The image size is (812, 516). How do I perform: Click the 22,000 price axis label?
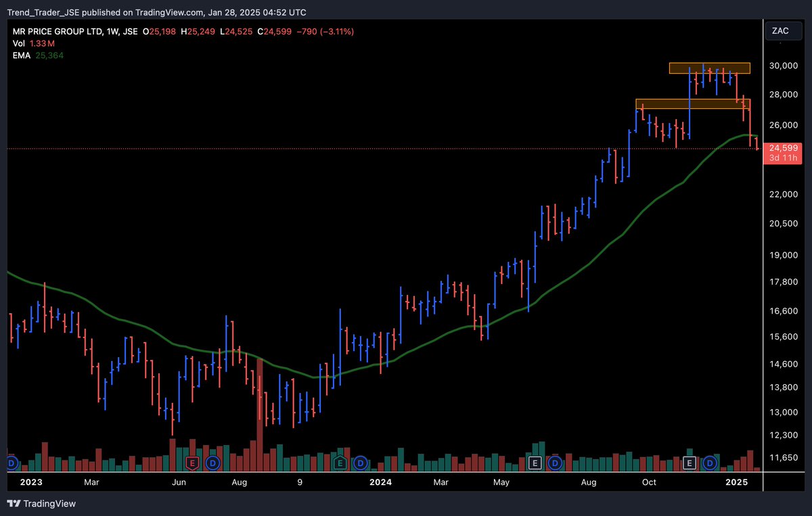tap(784, 195)
